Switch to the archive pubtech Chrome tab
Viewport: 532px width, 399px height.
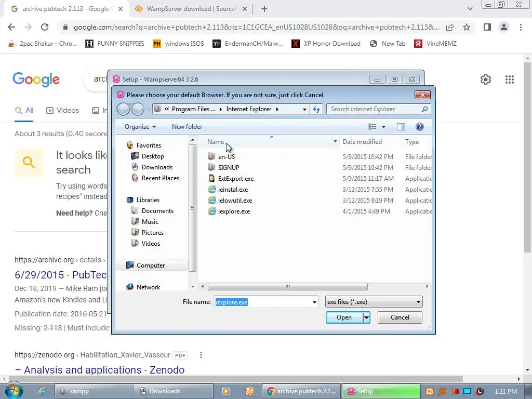(65, 9)
